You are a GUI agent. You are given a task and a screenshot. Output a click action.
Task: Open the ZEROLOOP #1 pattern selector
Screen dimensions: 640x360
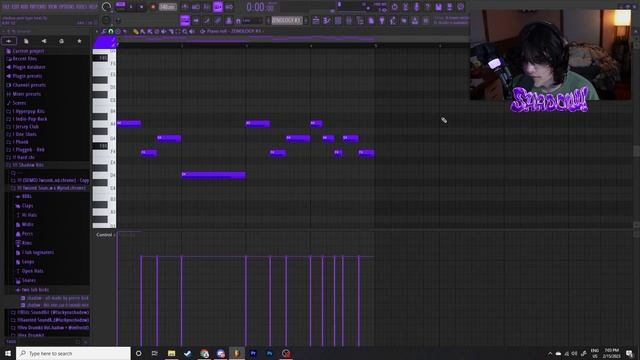[x=287, y=20]
